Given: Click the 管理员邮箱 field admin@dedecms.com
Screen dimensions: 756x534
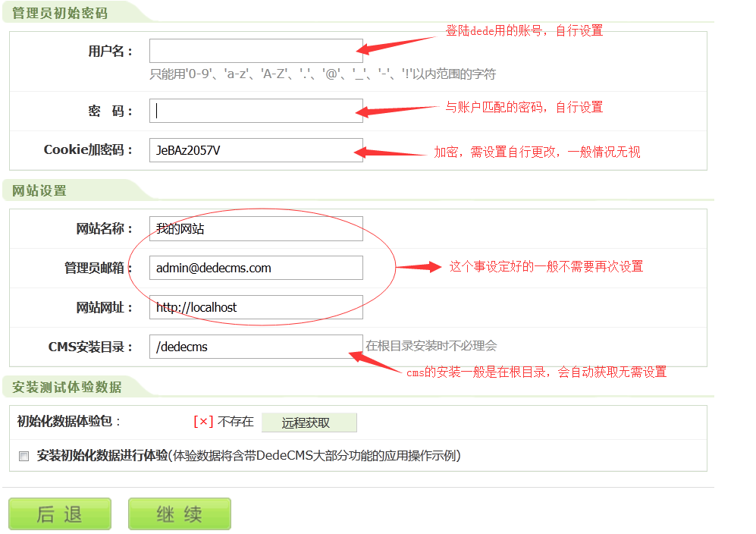Looking at the screenshot, I should (x=256, y=268).
